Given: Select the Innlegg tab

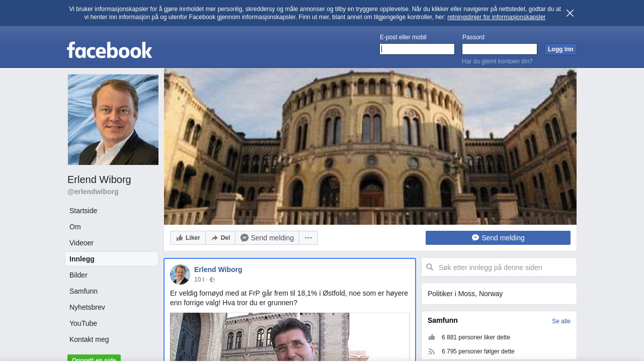Looking at the screenshot, I should coord(112,259).
